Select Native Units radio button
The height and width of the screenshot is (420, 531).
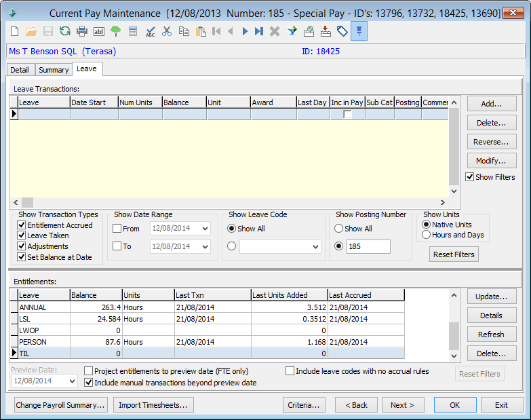click(427, 225)
